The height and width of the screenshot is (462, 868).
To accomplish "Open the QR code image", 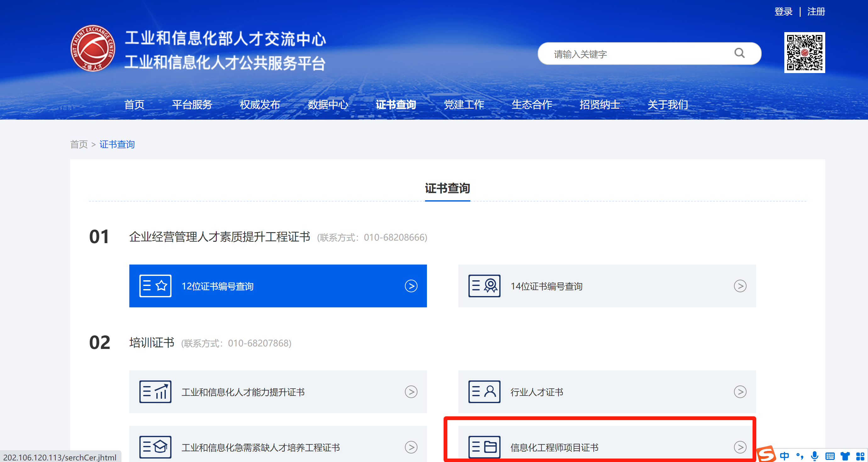I will click(804, 52).
